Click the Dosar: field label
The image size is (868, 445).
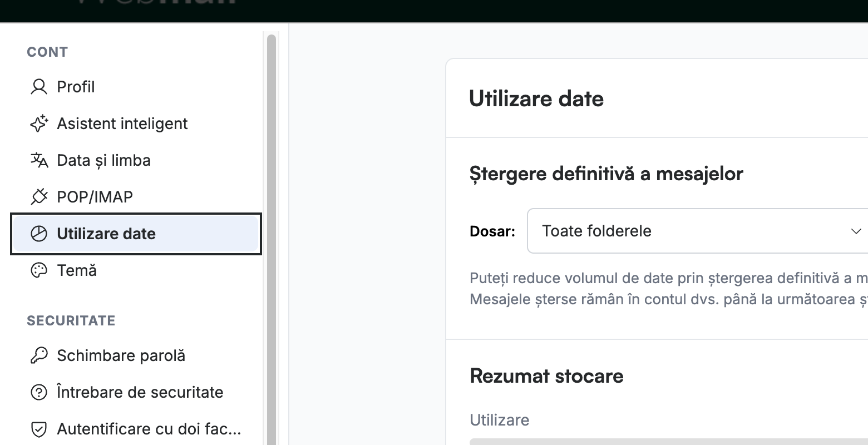tap(492, 231)
